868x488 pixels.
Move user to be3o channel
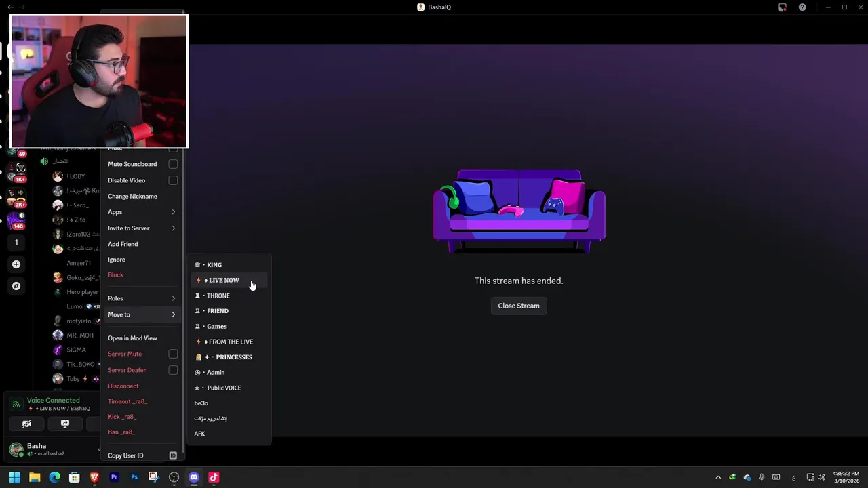coord(229,403)
